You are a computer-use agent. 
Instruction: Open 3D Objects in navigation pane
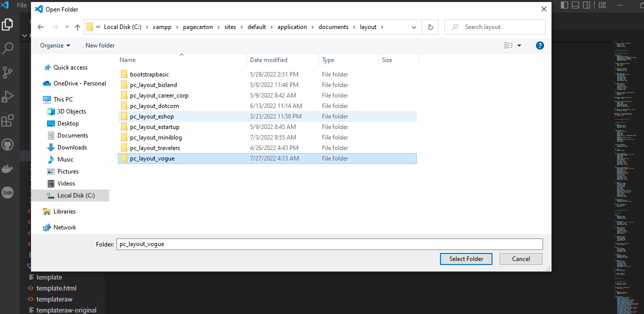(x=71, y=111)
